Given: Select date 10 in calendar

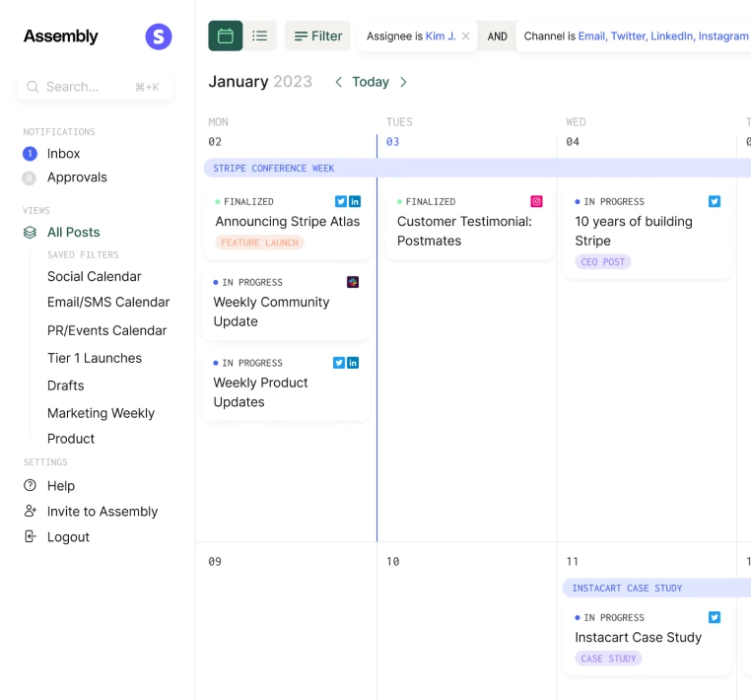Looking at the screenshot, I should pyautogui.click(x=392, y=562).
